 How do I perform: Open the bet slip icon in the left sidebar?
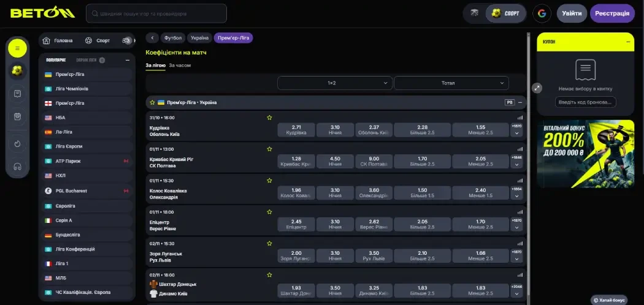click(18, 94)
